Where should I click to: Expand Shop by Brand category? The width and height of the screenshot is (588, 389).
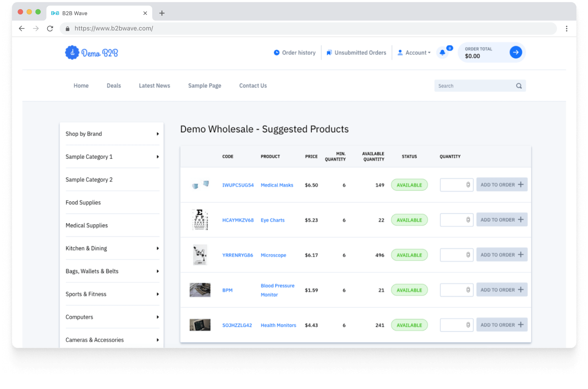158,134
